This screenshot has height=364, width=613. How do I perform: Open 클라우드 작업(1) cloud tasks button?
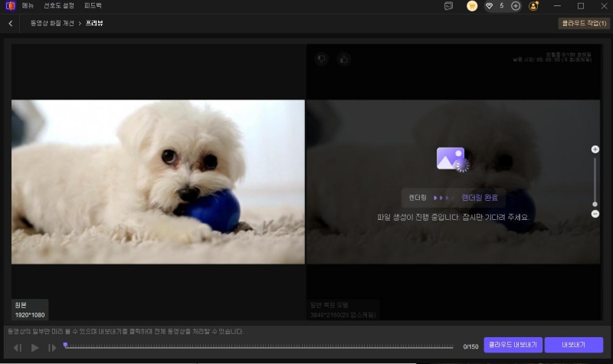point(584,24)
